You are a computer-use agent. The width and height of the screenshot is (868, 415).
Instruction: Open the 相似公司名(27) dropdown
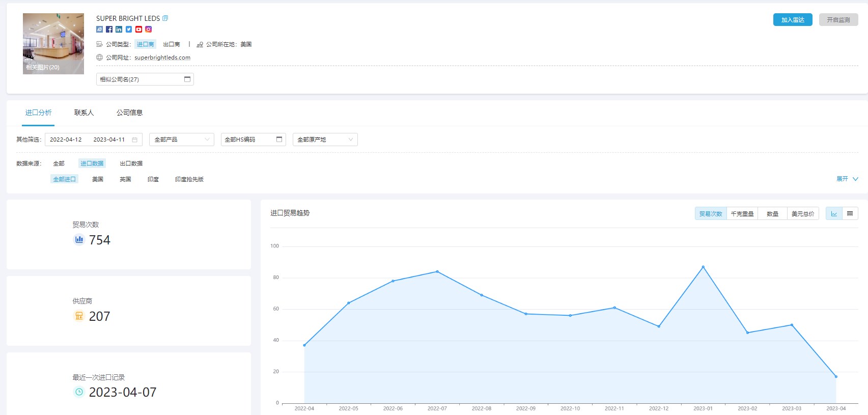[145, 79]
